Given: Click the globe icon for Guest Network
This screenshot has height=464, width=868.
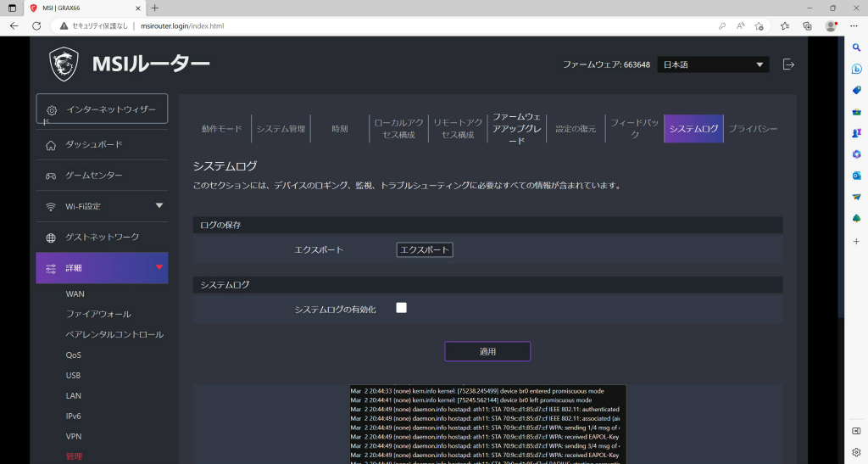Looking at the screenshot, I should point(50,238).
